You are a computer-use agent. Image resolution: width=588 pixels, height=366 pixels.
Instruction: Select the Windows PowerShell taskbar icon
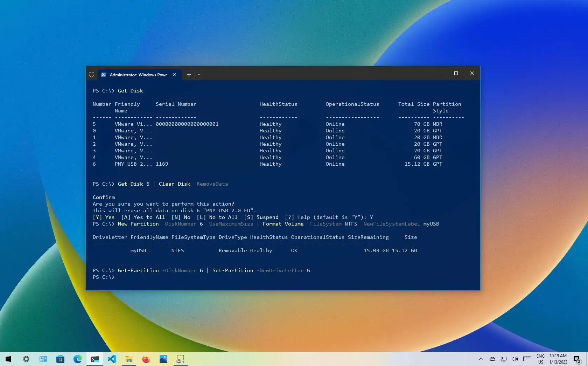94,359
